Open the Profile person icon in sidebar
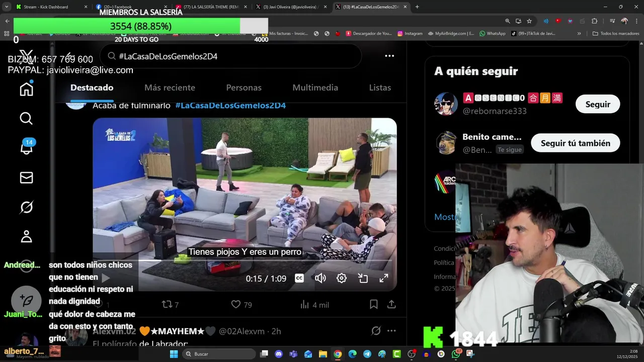 coord(26,236)
